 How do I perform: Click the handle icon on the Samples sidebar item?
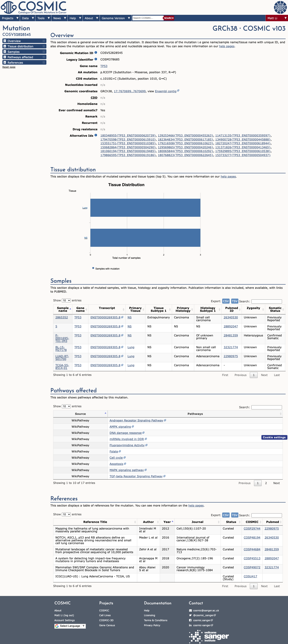(x=44, y=52)
